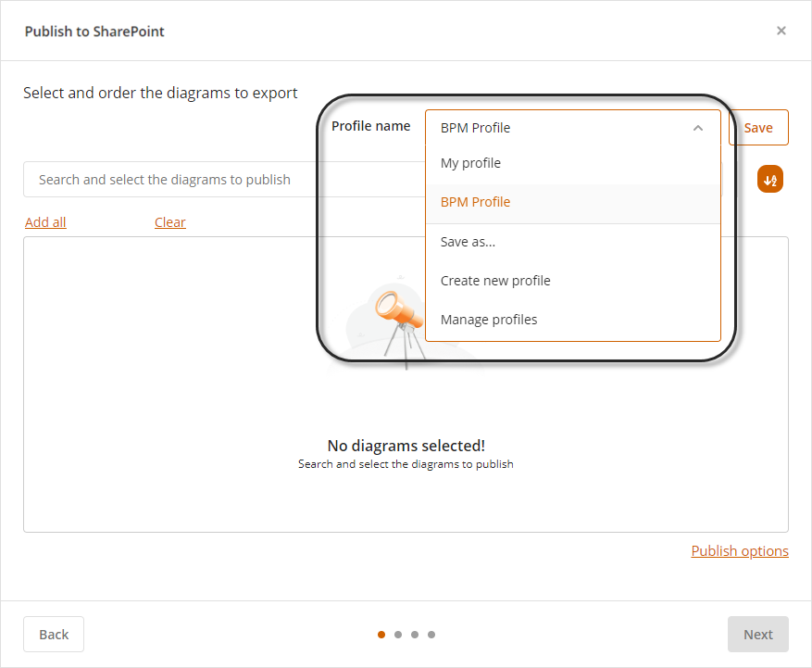This screenshot has height=668, width=812.
Task: Click the Save profile button
Action: [x=758, y=128]
